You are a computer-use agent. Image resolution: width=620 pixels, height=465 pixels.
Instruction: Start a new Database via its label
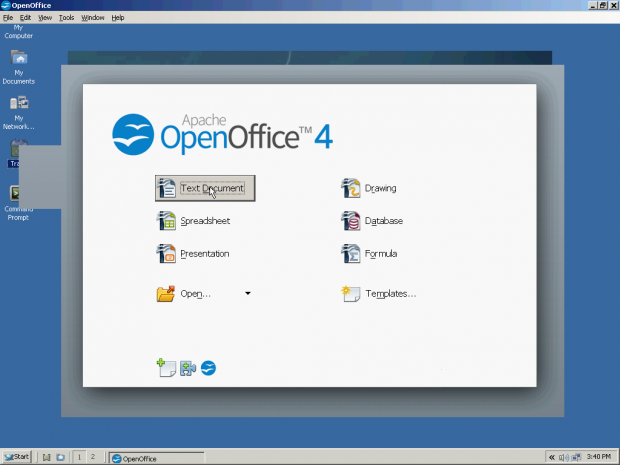coord(384,221)
